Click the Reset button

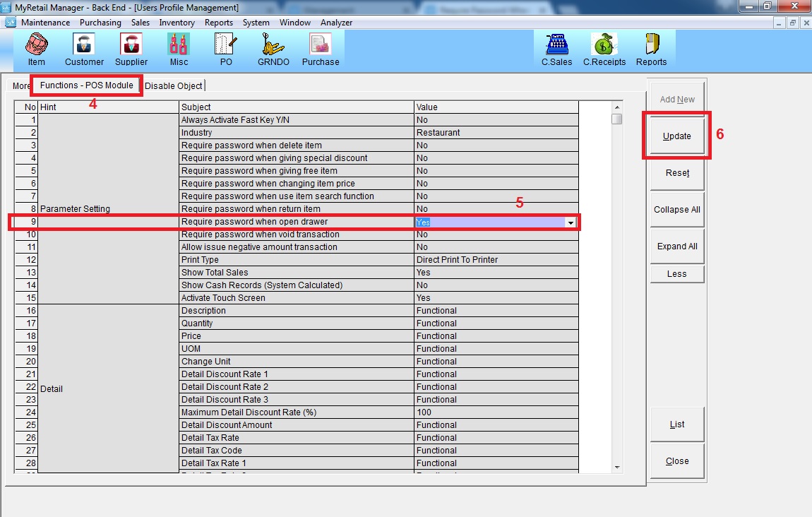pos(677,173)
